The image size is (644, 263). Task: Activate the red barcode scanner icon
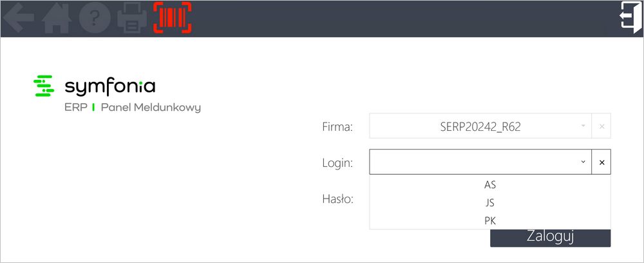tap(173, 17)
